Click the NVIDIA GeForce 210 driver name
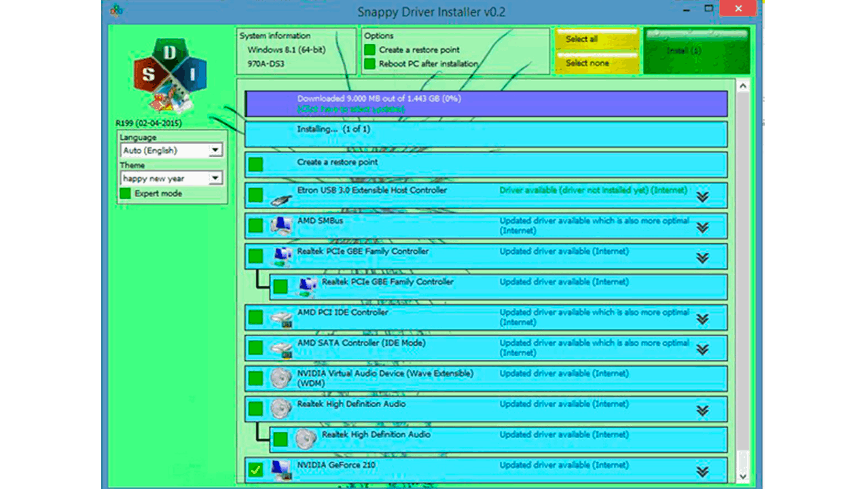Image resolution: width=868 pixels, height=489 pixels. pyautogui.click(x=336, y=465)
